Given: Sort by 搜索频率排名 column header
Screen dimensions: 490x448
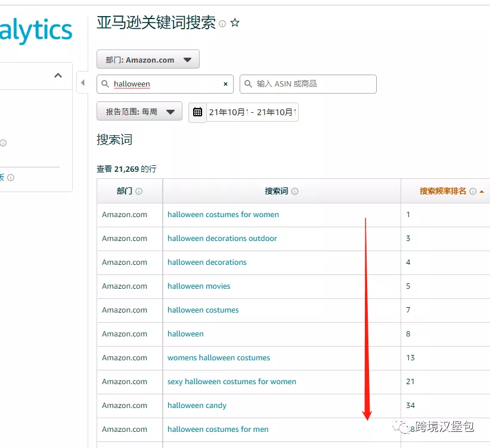Looking at the screenshot, I should 444,191.
